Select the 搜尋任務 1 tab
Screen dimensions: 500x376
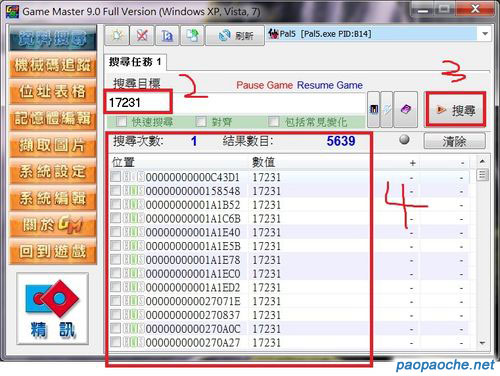pyautogui.click(x=135, y=62)
